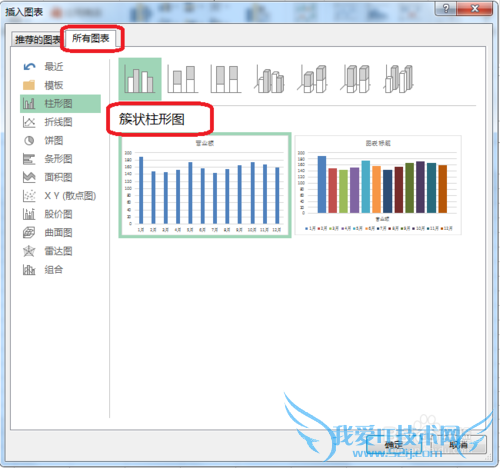The image size is (500, 468).
Task: Choose the multi-colored column chart preview
Action: 378,185
